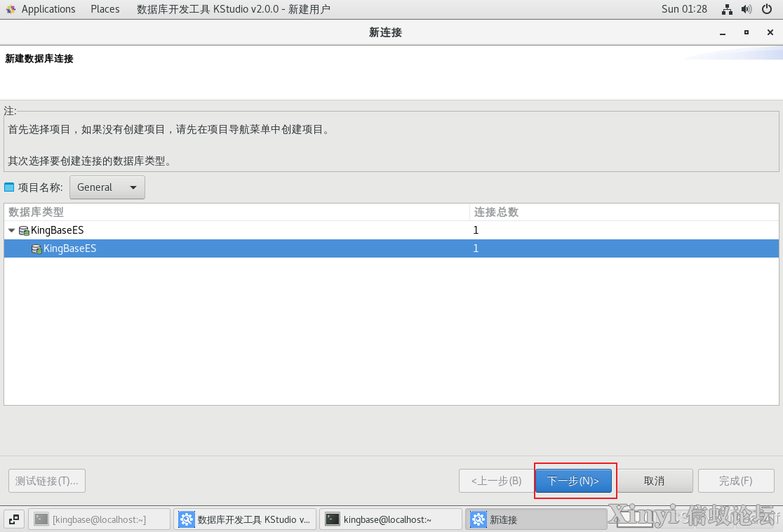Click the child KingBaseES database icon
783x532 pixels.
point(36,248)
